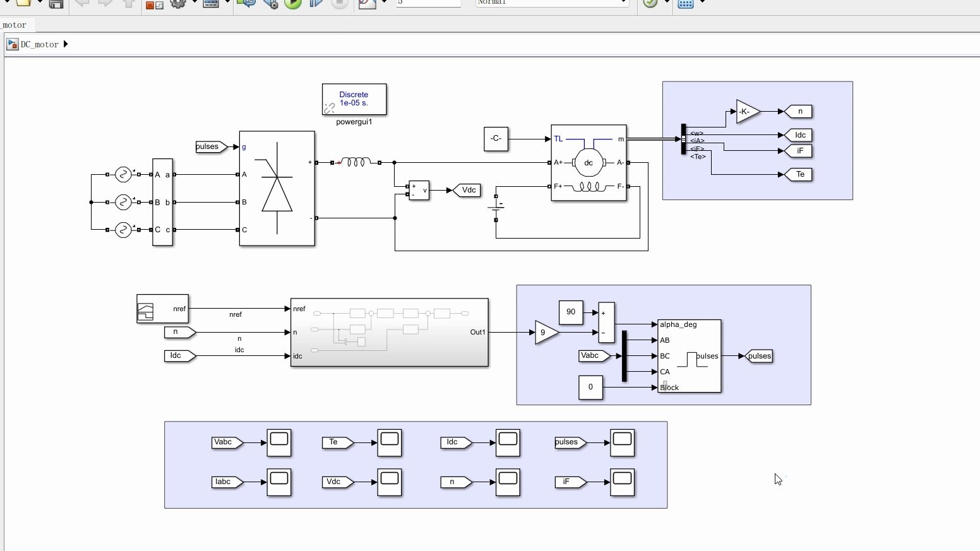This screenshot has width=980, height=551.
Task: Click the Save model toolbar icon
Action: [x=56, y=3]
